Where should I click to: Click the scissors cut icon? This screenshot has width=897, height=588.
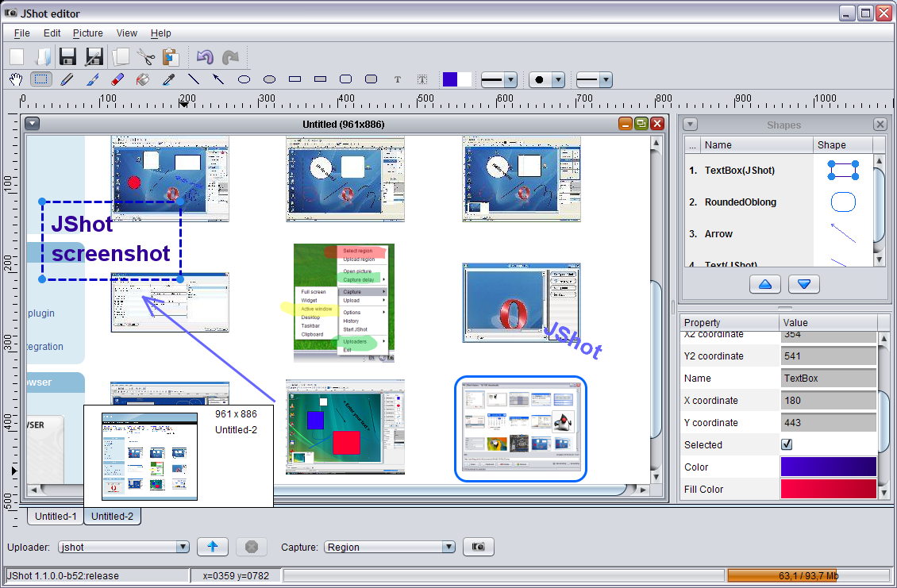click(145, 57)
